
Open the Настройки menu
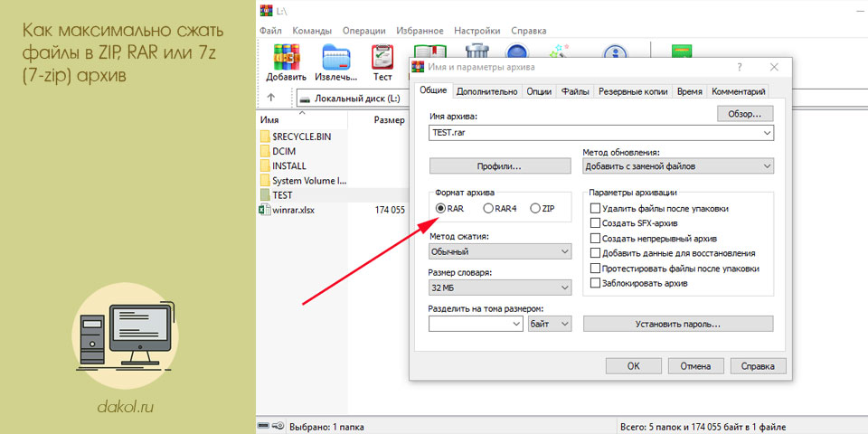477,31
